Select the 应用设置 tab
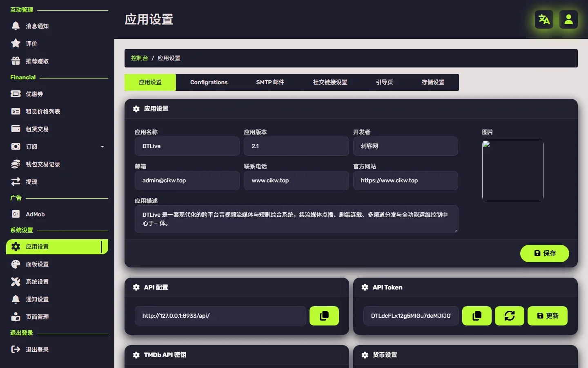The height and width of the screenshot is (368, 588). pyautogui.click(x=150, y=82)
